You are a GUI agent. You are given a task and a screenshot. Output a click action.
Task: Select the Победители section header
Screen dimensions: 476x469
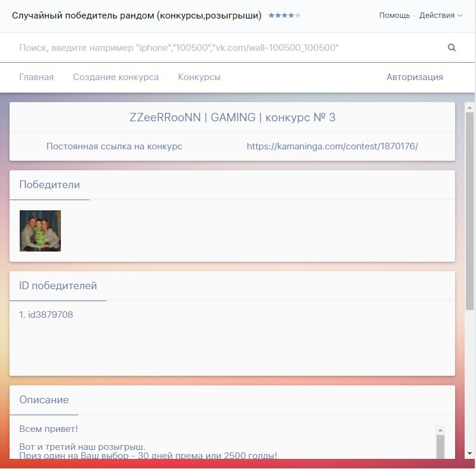tap(50, 185)
